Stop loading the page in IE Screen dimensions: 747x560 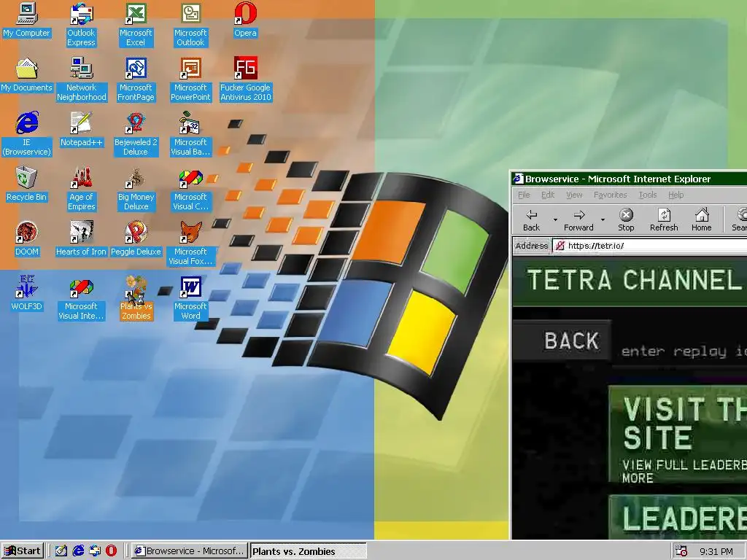click(626, 220)
